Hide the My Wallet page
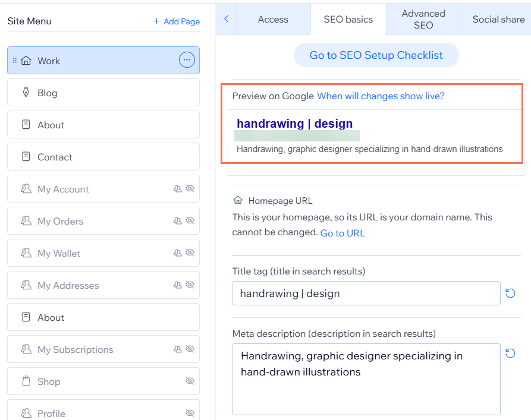Screen dimensions: 531x420 pyautogui.click(x=189, y=252)
